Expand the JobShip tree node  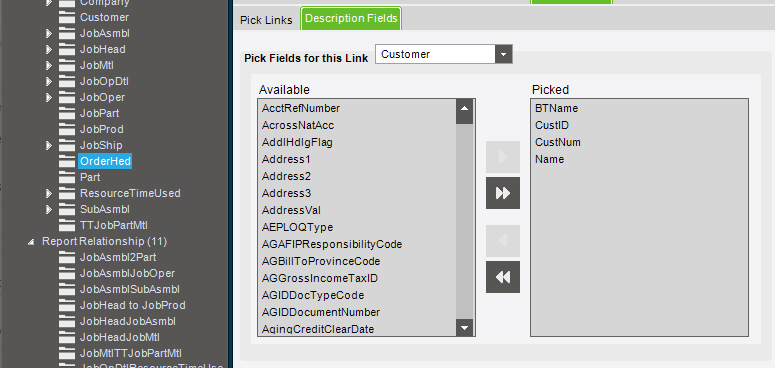pyautogui.click(x=48, y=145)
